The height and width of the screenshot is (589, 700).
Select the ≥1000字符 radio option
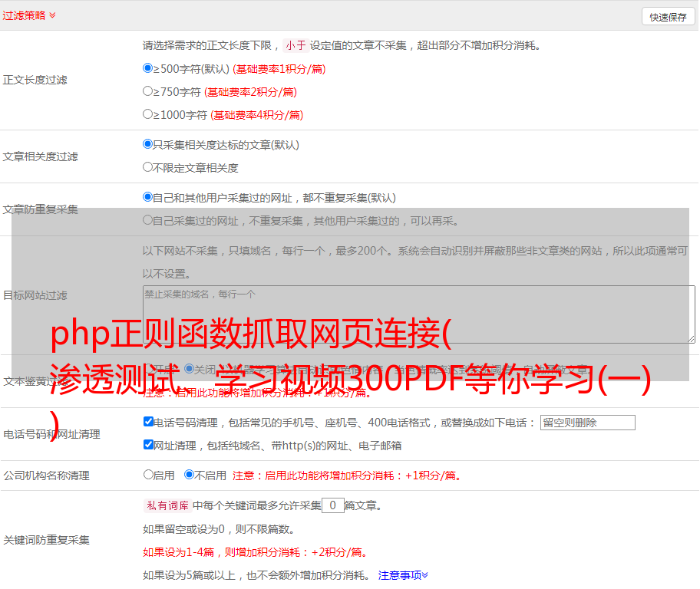[x=147, y=114]
